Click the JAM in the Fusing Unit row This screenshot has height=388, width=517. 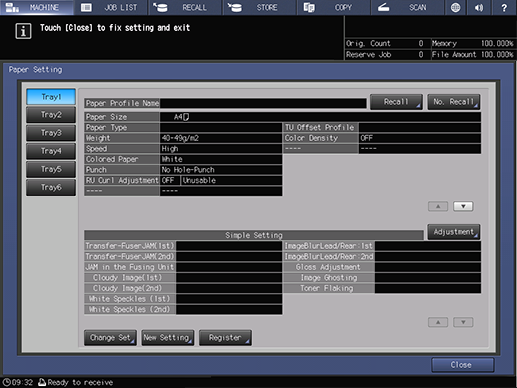click(x=183, y=267)
